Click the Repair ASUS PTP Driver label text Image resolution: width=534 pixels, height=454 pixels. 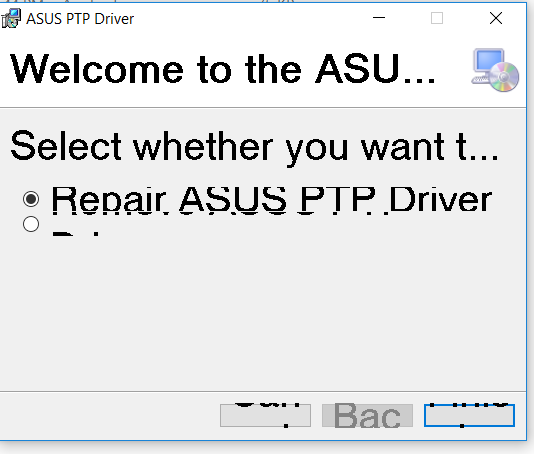pyautogui.click(x=271, y=200)
